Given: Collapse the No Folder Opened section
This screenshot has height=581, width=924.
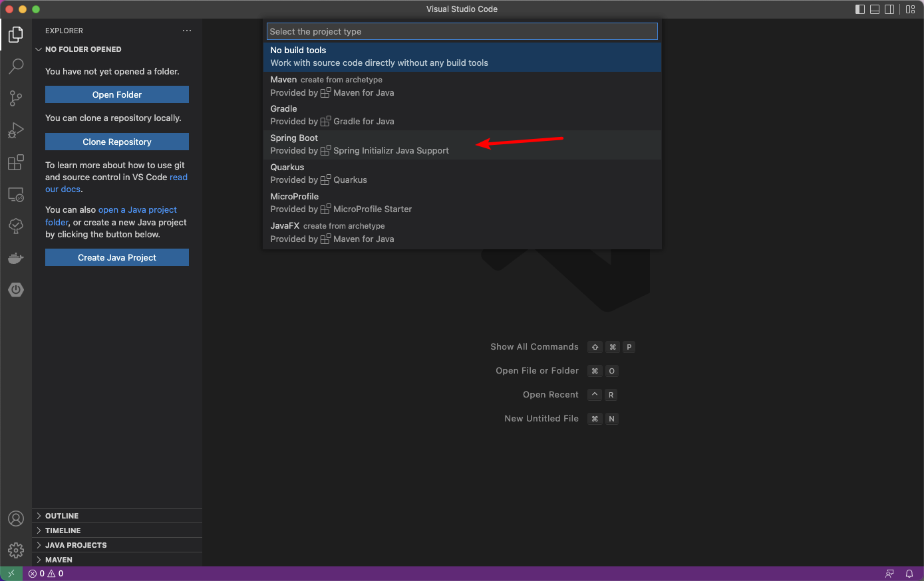Looking at the screenshot, I should pyautogui.click(x=117, y=49).
